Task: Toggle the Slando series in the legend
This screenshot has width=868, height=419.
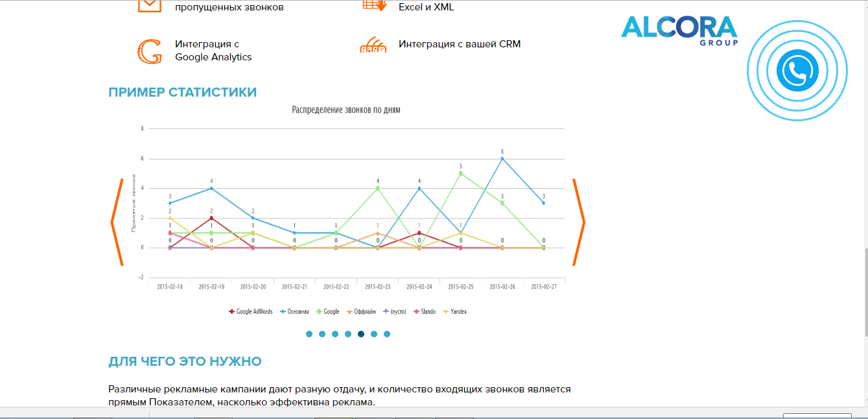Action: [416, 311]
